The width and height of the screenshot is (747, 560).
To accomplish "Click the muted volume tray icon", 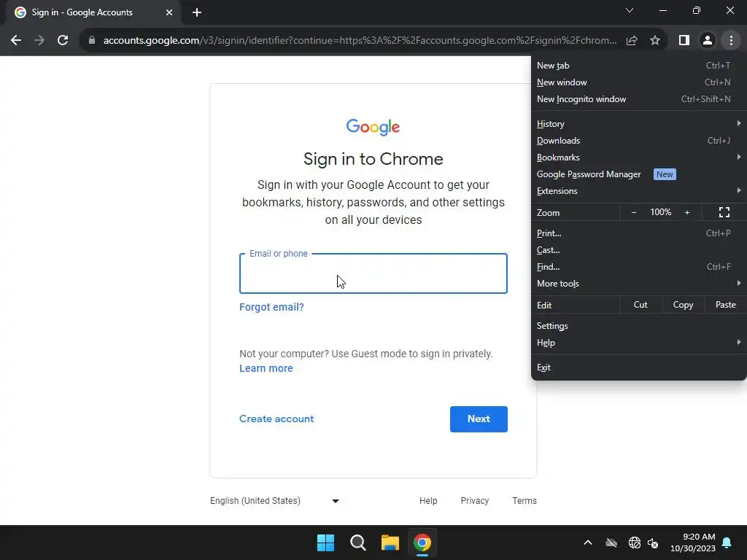I will point(653,542).
